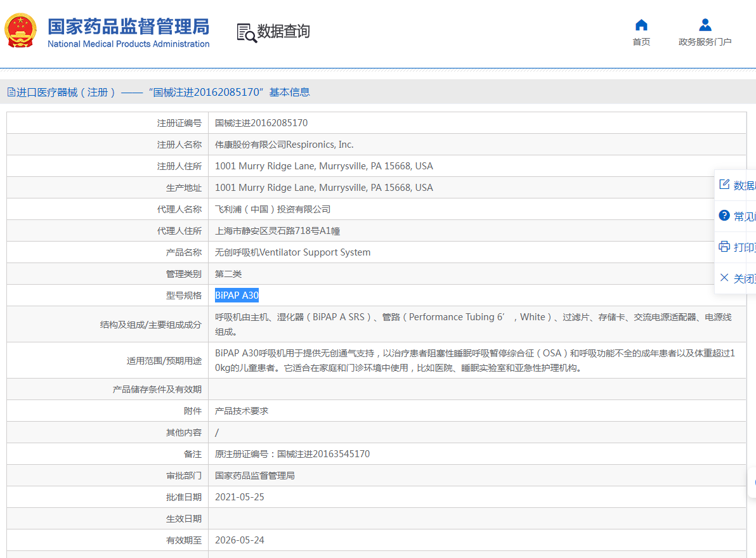Click the 第二类 management class value
Viewport: 756px width, 558px height.
point(228,274)
